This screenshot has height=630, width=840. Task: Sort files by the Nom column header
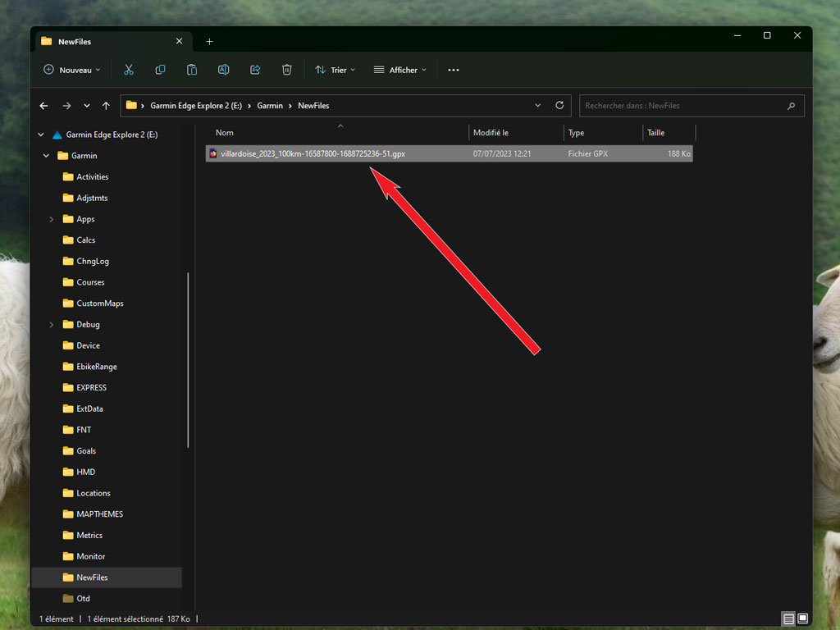[x=225, y=133]
